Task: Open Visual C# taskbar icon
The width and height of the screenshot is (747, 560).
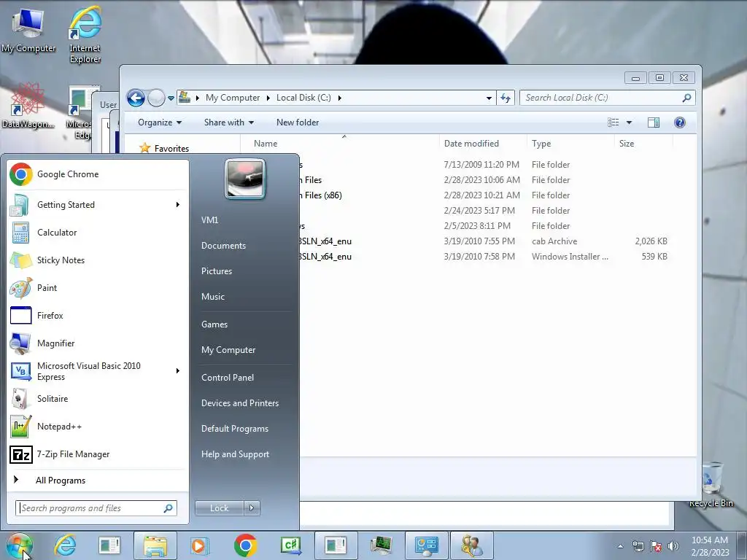Action: (290, 545)
